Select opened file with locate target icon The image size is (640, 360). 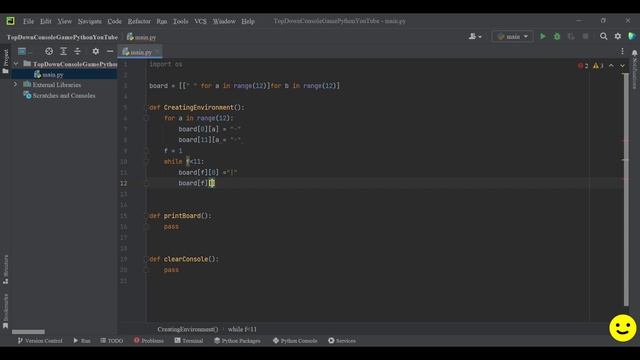pyautogui.click(x=49, y=51)
